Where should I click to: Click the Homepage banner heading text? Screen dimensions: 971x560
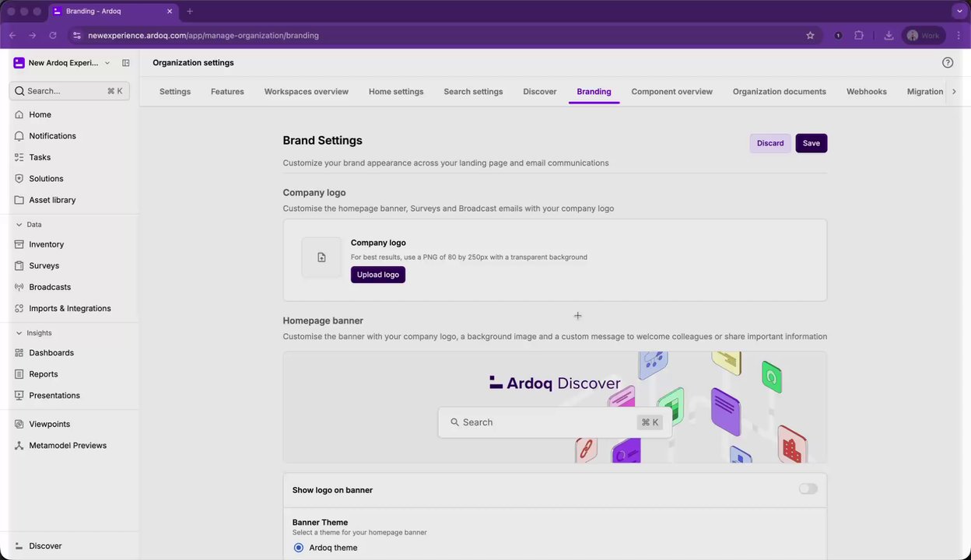[x=323, y=320]
